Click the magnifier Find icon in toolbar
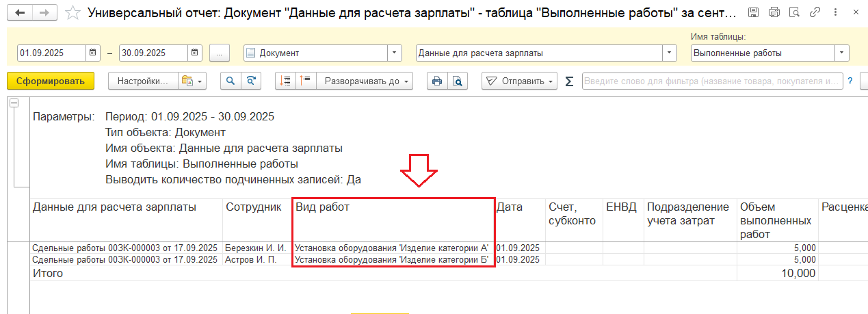The height and width of the screenshot is (314, 868). coord(231,81)
